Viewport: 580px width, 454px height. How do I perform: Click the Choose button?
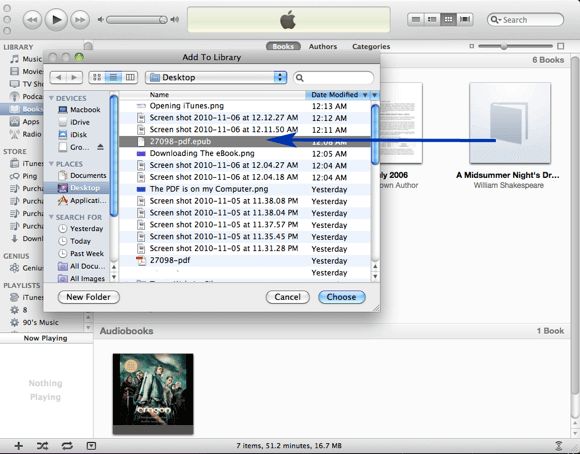coord(341,297)
